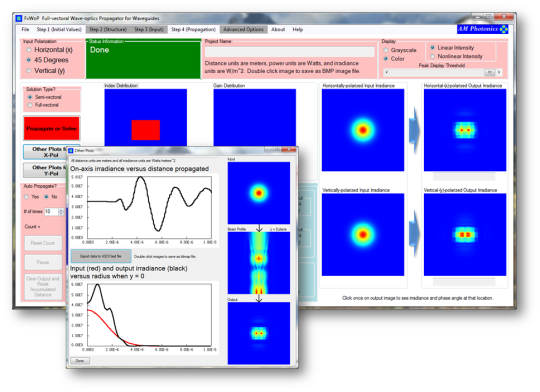Open Other Plots for Y-Pol
This screenshot has width=540, height=392.
45,170
